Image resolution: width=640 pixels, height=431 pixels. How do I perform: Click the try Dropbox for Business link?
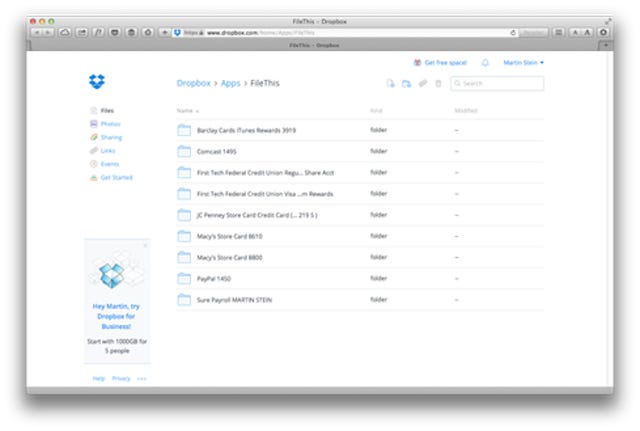click(116, 316)
